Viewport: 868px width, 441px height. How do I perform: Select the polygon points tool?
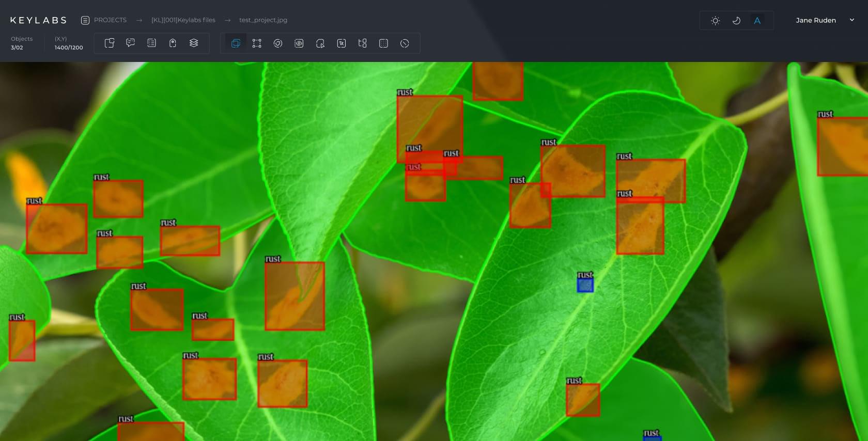click(257, 43)
